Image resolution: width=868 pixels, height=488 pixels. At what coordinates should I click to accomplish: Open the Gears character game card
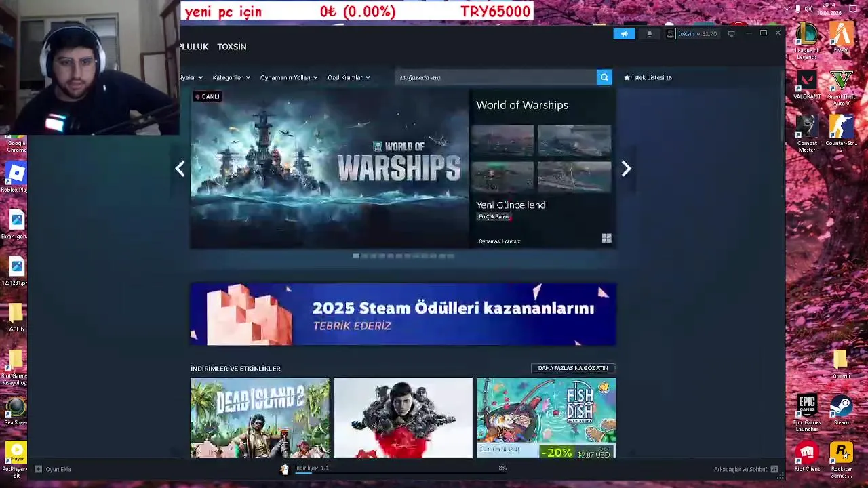click(403, 418)
